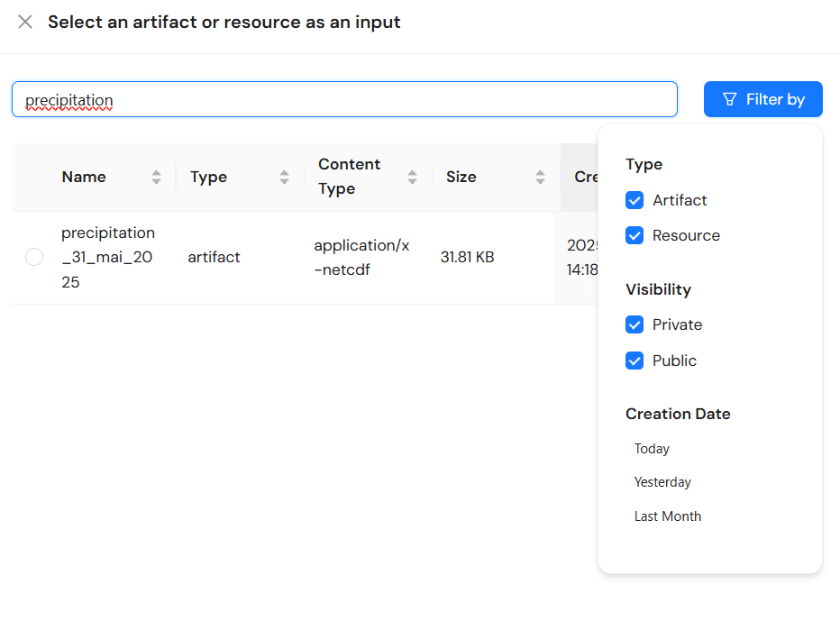Sort by Size column arrows

point(541,178)
